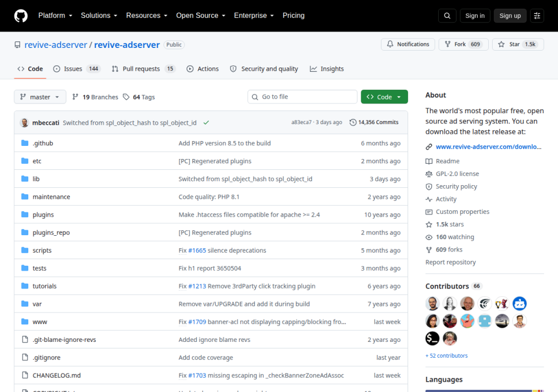Image resolution: width=558 pixels, height=392 pixels.
Task: Click the folder icon for plugins
Action: 25,214
